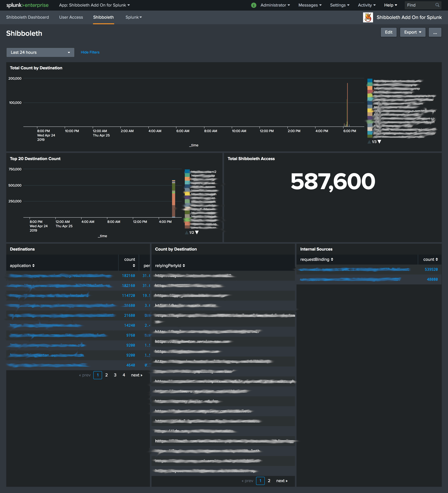Sort Internal Sources by requestBinding
Image resolution: width=448 pixels, height=493 pixels.
(x=317, y=259)
